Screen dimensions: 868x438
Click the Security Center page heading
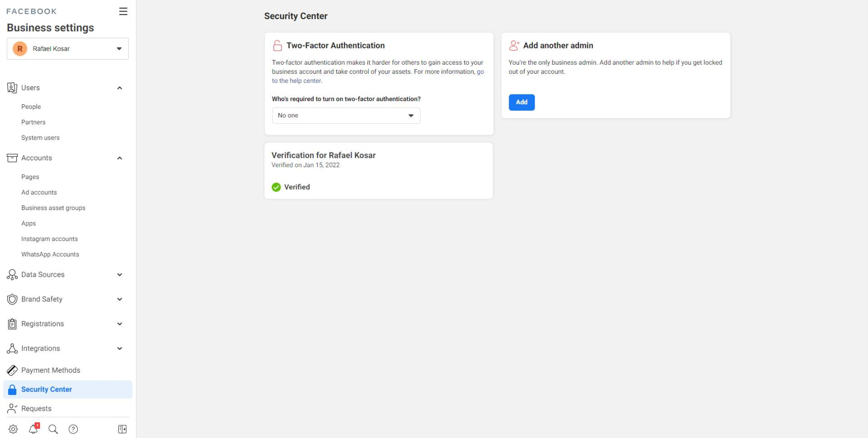coord(296,16)
